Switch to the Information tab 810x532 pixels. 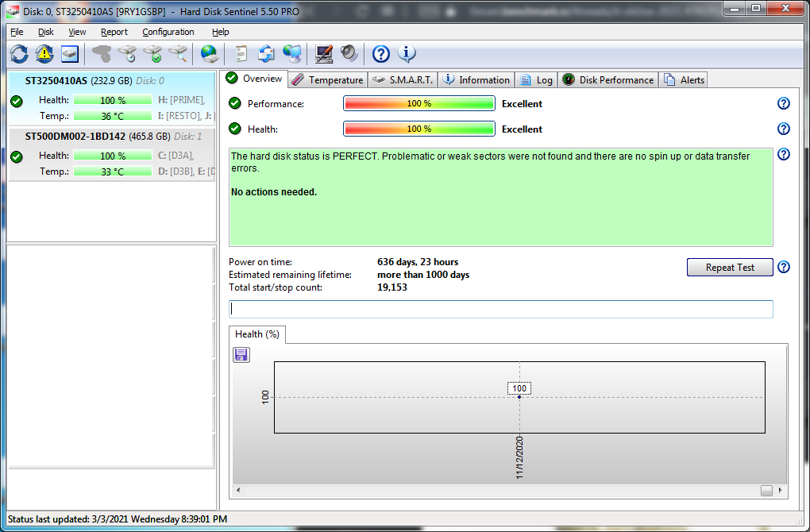tap(476, 80)
